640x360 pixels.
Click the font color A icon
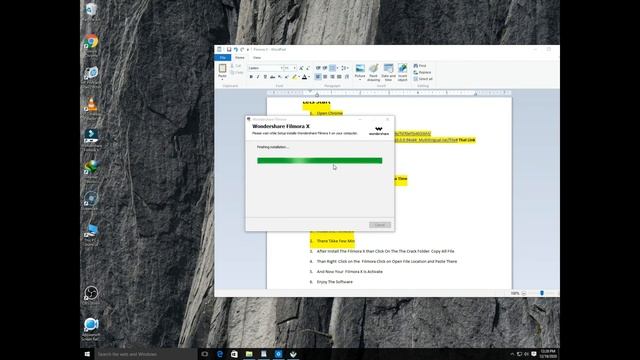point(304,77)
